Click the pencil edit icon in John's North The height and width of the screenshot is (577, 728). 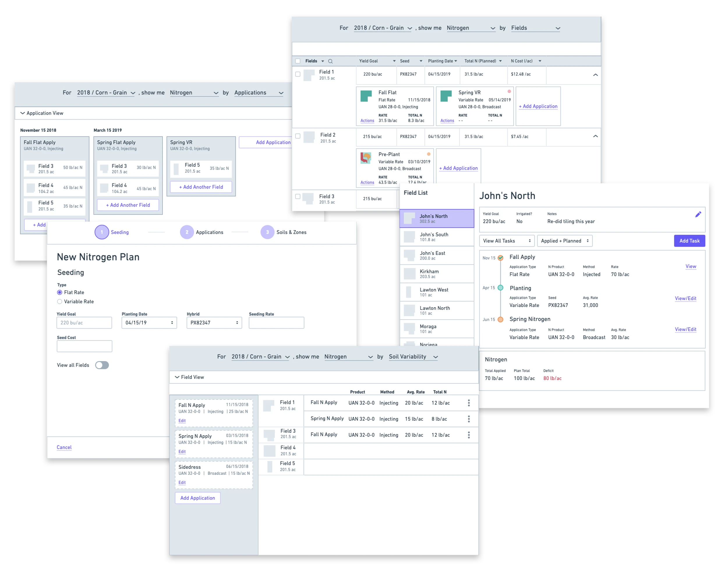698,214
